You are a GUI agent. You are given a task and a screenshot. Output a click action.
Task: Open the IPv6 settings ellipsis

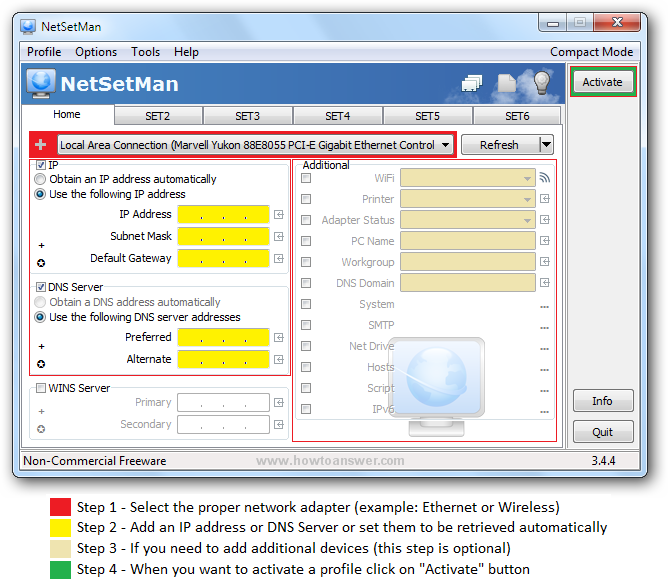click(544, 411)
